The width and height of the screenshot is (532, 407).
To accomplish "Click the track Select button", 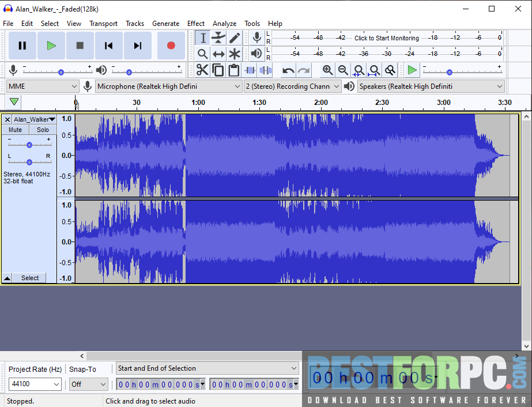I will click(x=30, y=278).
